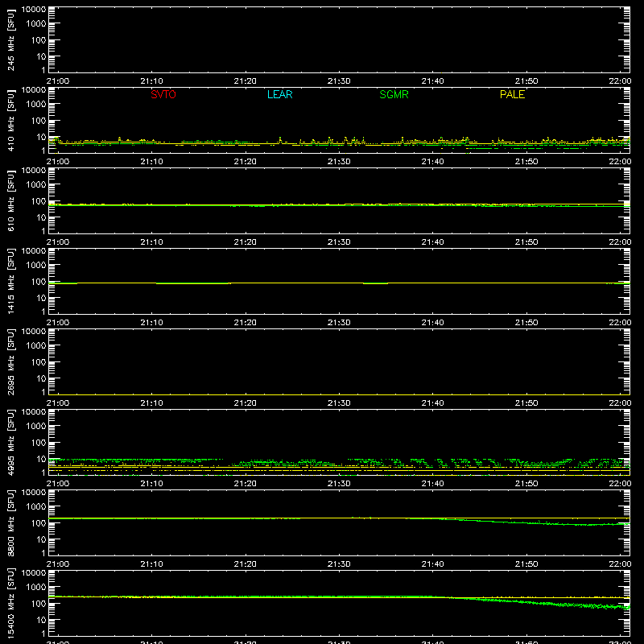Screen dimensions: 644x644
Task: Click the 21:10 time label under the 410 MHz plot
Action: click(x=151, y=162)
